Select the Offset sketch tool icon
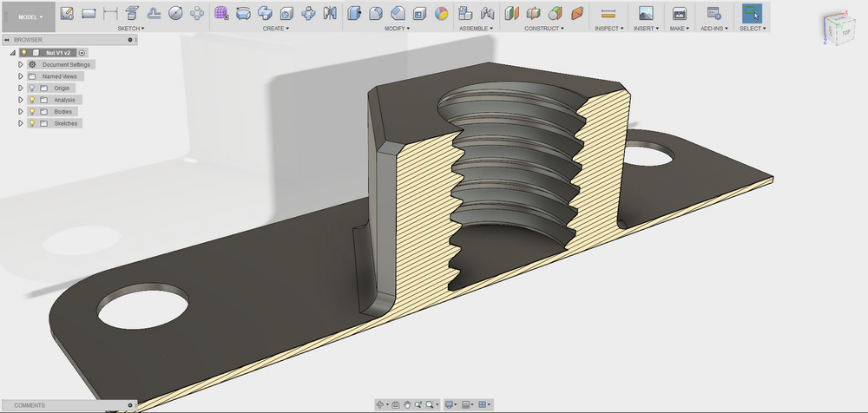868x413 pixels. coord(154,13)
